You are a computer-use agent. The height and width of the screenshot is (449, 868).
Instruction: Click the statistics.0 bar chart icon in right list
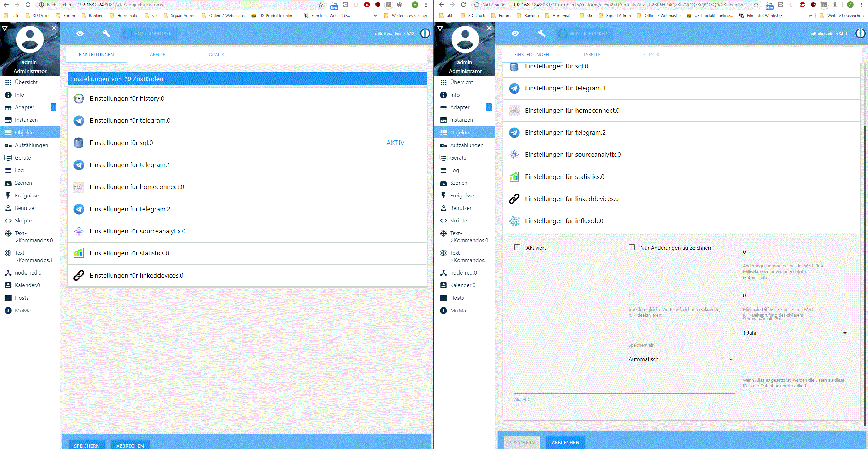pyautogui.click(x=514, y=177)
